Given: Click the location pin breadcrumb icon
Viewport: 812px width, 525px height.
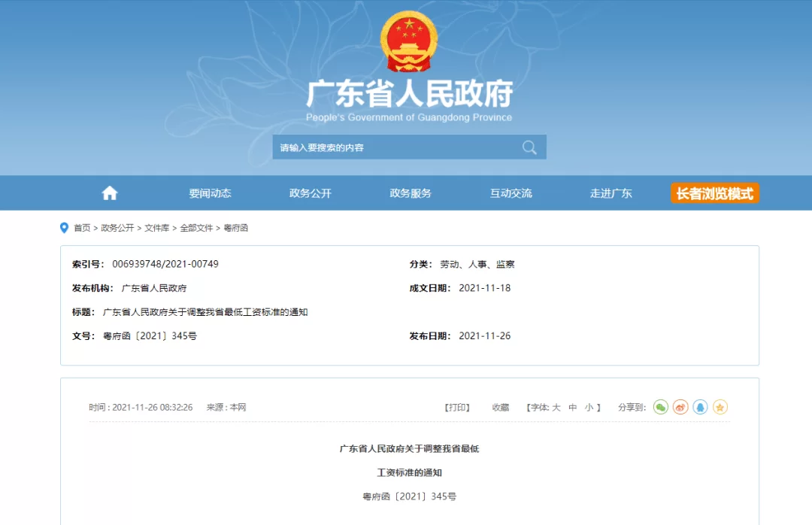Looking at the screenshot, I should click(64, 228).
